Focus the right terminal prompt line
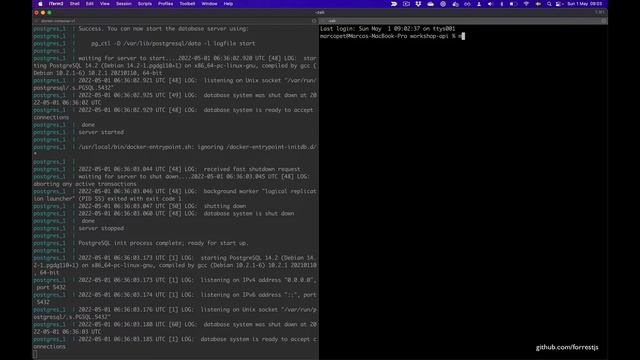Screen dimensions: 640x360 (x=392, y=36)
